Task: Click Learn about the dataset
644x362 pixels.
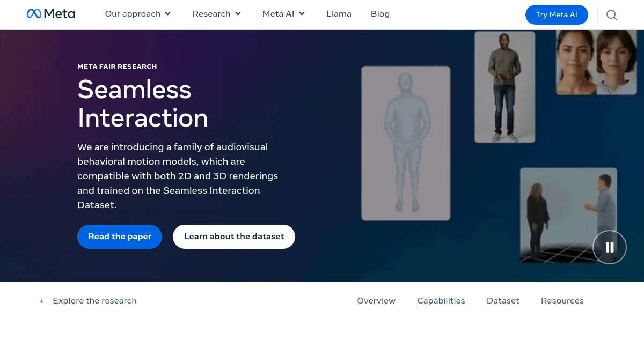Action: (x=234, y=237)
